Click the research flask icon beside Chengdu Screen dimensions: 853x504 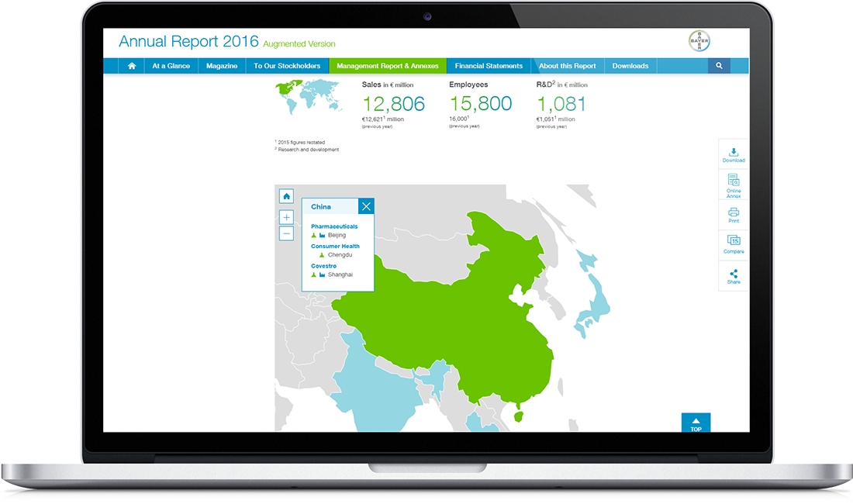pos(322,255)
